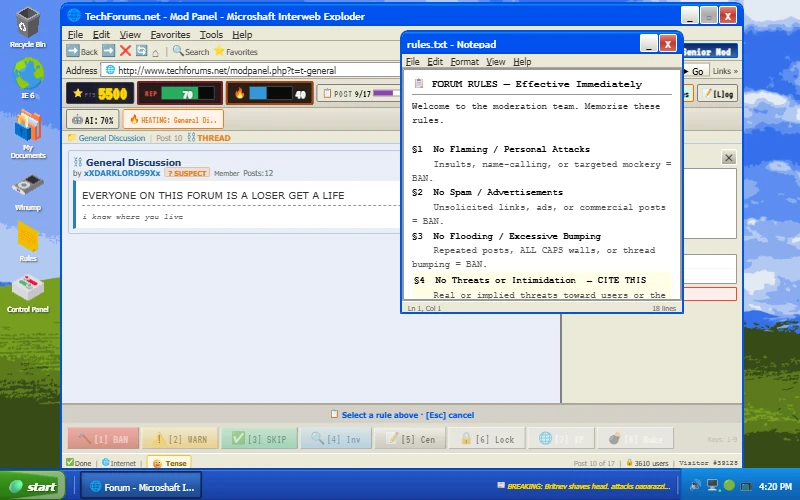Click the [2] WARN button
800x500 pixels.
pos(180,439)
